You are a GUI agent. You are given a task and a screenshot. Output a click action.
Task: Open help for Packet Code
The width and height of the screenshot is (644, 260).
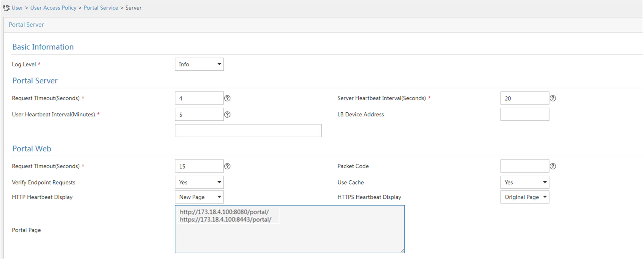coord(553,166)
